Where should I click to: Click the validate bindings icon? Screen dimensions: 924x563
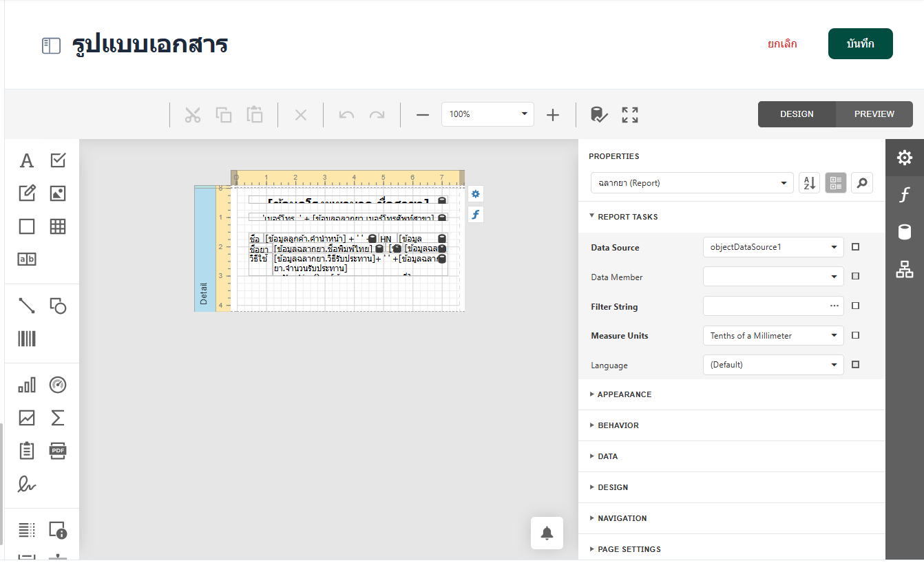[599, 114]
